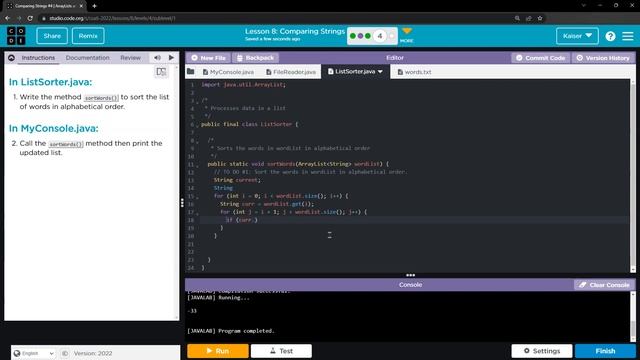Viewport: 640px width, 360px height.
Task: Open the ListSorter.java file options dropdown
Action: [x=380, y=71]
